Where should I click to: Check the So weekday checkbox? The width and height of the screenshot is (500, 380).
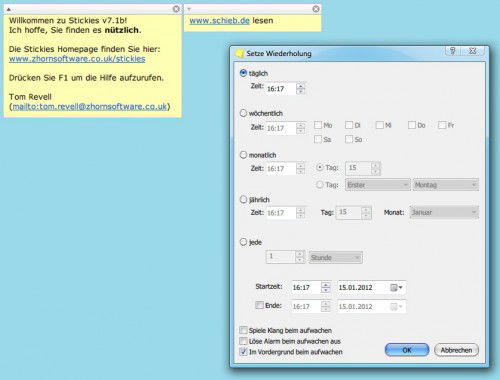349,139
